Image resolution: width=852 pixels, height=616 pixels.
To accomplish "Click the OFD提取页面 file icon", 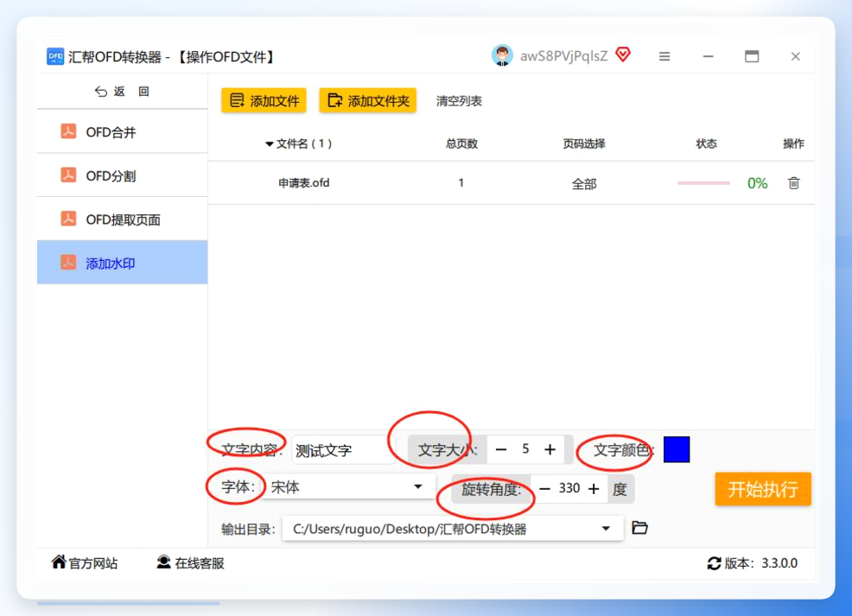I will point(68,219).
